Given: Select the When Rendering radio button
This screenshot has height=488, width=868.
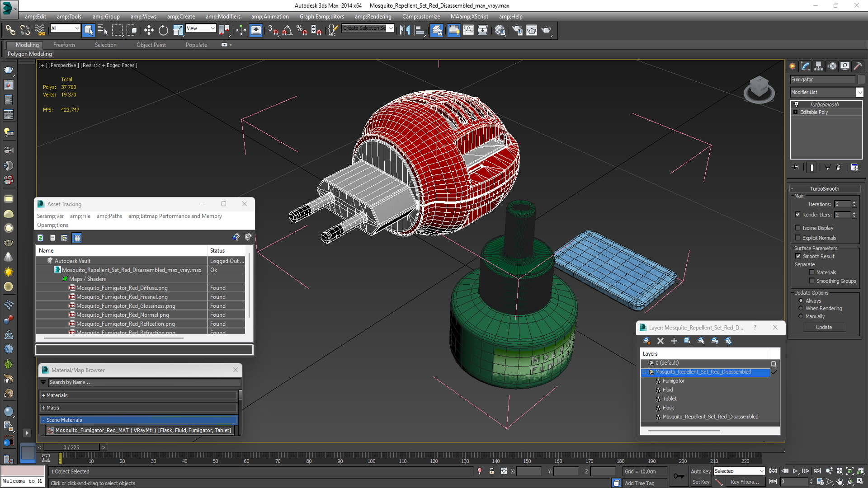Looking at the screenshot, I should tap(801, 309).
